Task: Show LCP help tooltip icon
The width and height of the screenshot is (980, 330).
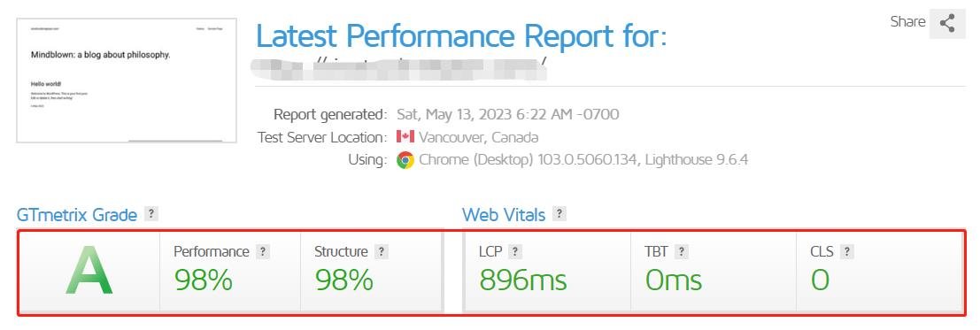Action: [515, 252]
